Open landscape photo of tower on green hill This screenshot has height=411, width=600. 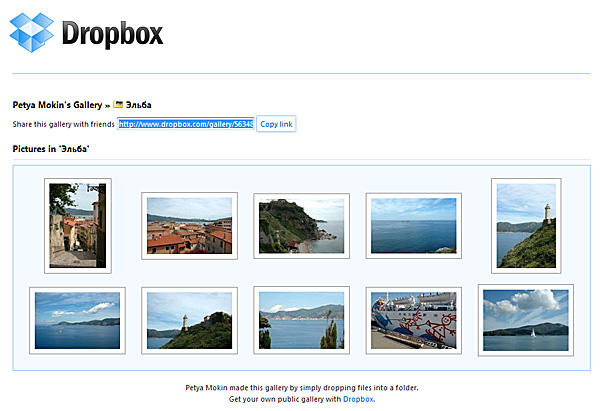click(x=189, y=320)
